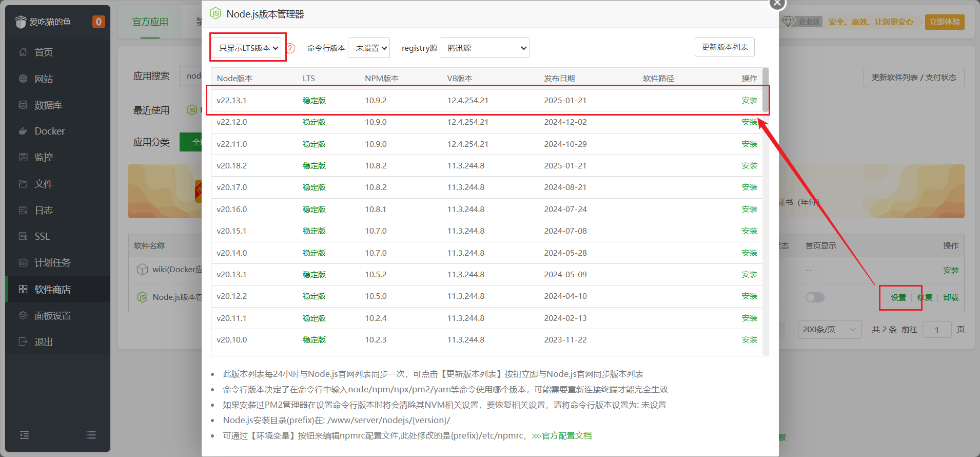Install Node v22.13.1 via its 安装 link

coord(749,100)
